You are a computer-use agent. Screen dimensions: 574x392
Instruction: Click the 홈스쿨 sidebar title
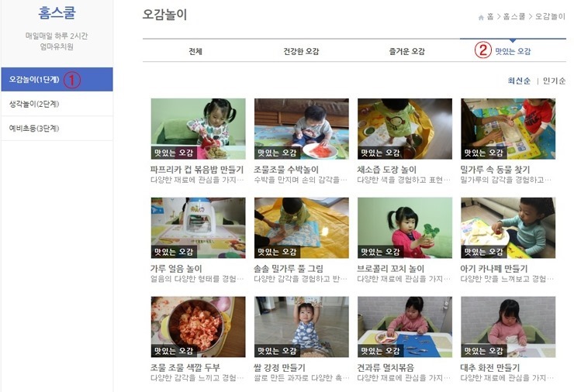coord(57,13)
